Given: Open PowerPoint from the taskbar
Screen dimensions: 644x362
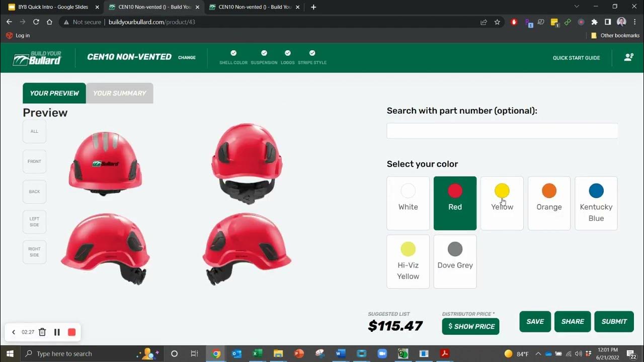Looking at the screenshot, I should (299, 353).
